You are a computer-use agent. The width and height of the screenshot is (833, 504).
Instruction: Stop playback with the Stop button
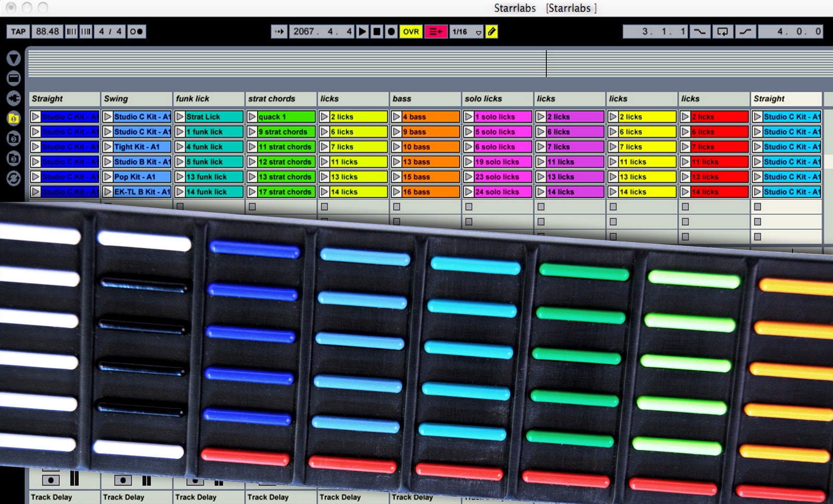[x=377, y=32]
